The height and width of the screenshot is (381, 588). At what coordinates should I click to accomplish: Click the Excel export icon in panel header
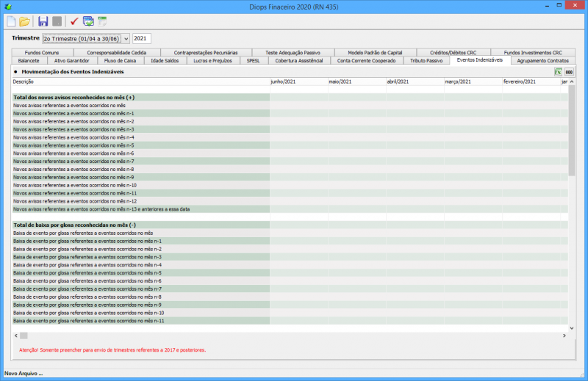click(x=558, y=72)
